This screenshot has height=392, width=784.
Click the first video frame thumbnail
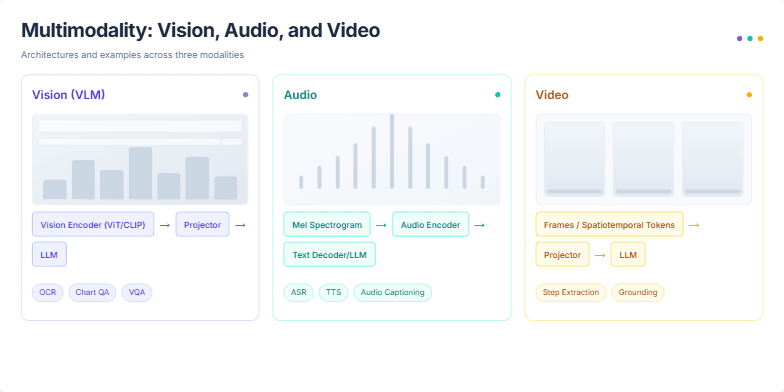point(574,160)
